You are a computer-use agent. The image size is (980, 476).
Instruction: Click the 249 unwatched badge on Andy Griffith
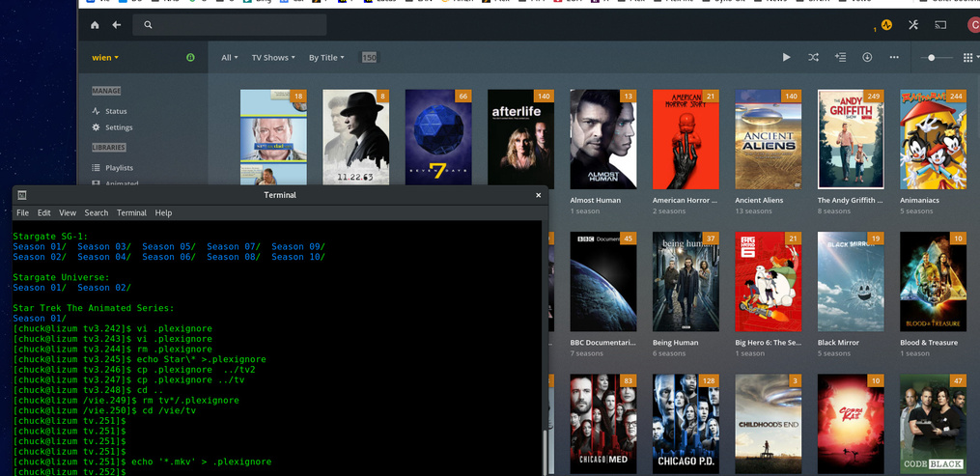874,97
